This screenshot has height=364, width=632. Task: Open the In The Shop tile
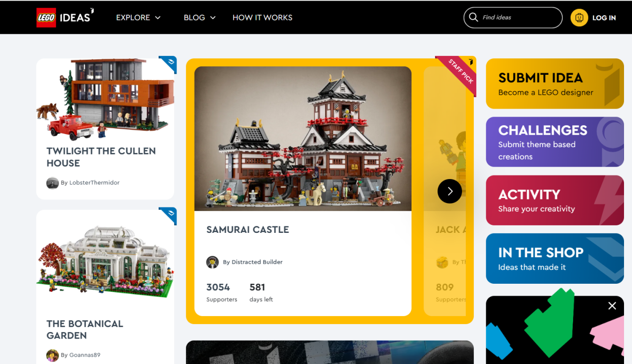pos(555,258)
